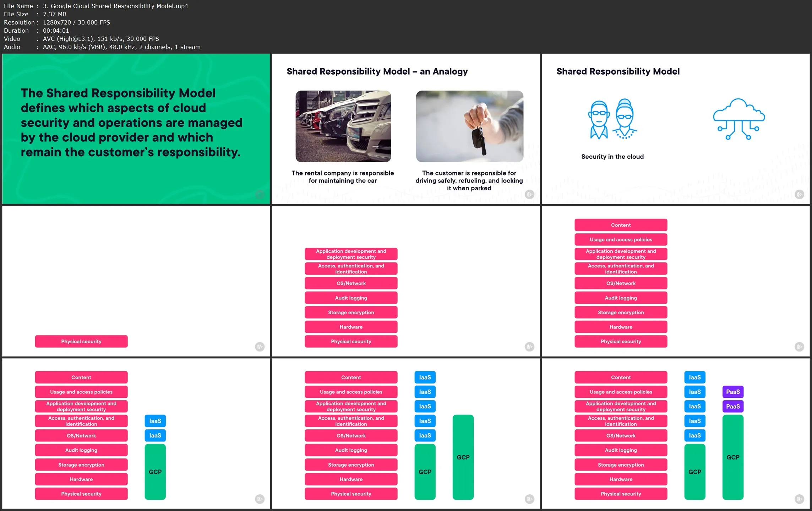Click the Duration 00:04:01 value
The height and width of the screenshot is (511, 812).
[x=56, y=31]
